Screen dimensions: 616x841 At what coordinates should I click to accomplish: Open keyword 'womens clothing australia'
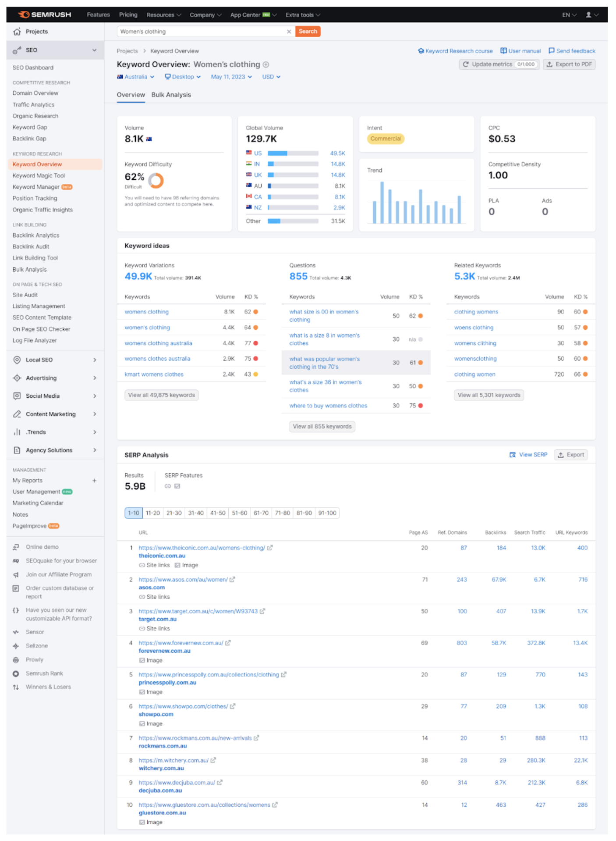158,343
